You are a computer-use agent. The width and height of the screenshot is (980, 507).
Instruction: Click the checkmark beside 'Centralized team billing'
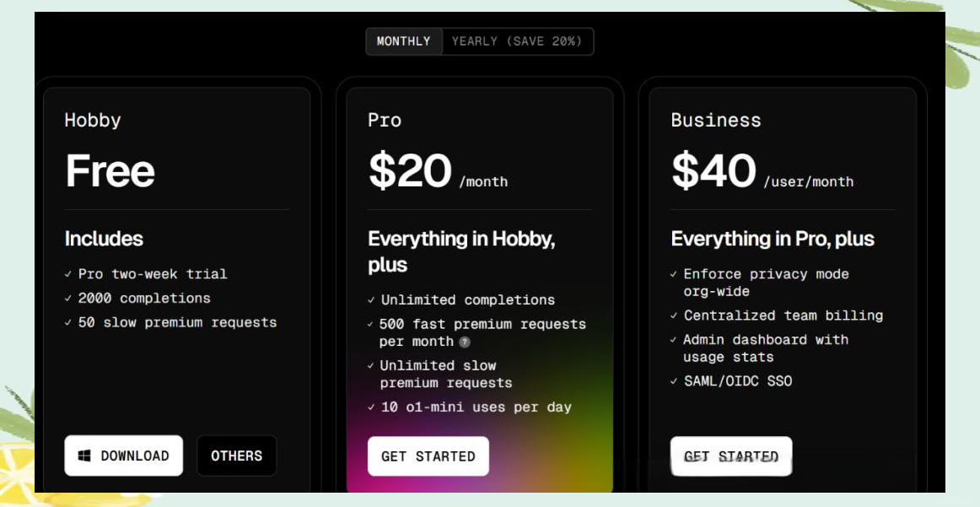674,316
